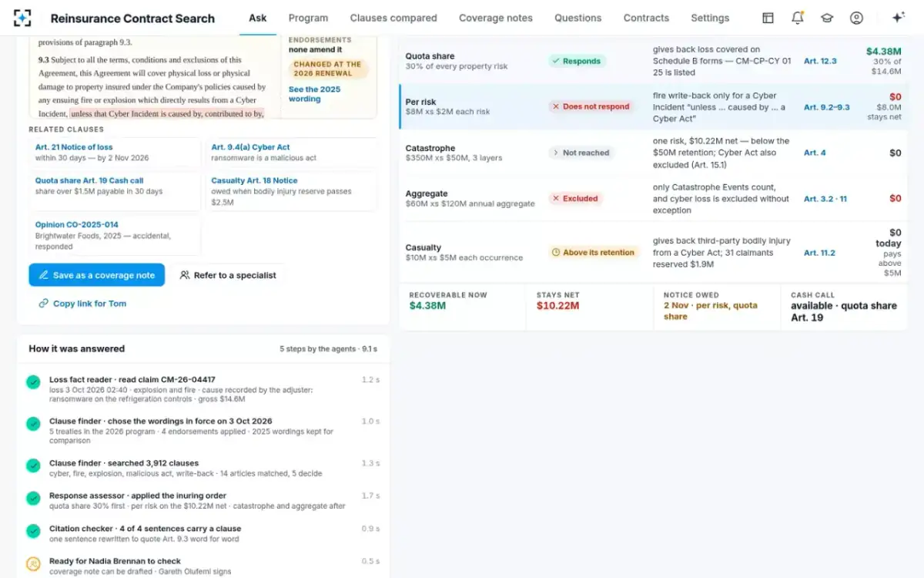Viewport: 924px width, 578px height.
Task: Click the green check beside Loss fact reader
Action: coord(33,381)
